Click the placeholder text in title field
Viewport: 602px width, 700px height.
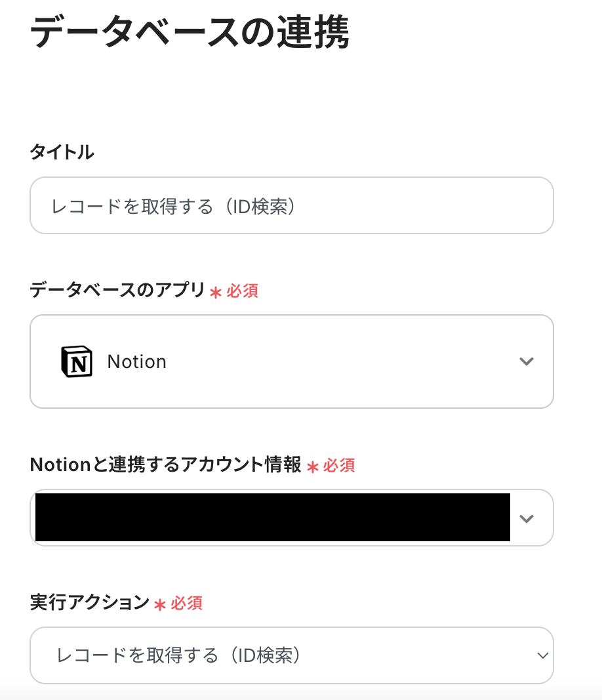pyautogui.click(x=175, y=207)
